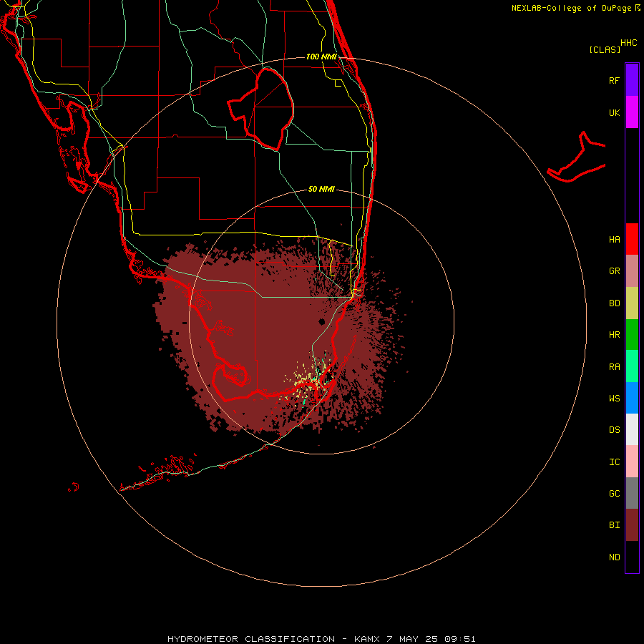Click the Lake Okeechobee outline
644x644 pixels.
[261, 109]
